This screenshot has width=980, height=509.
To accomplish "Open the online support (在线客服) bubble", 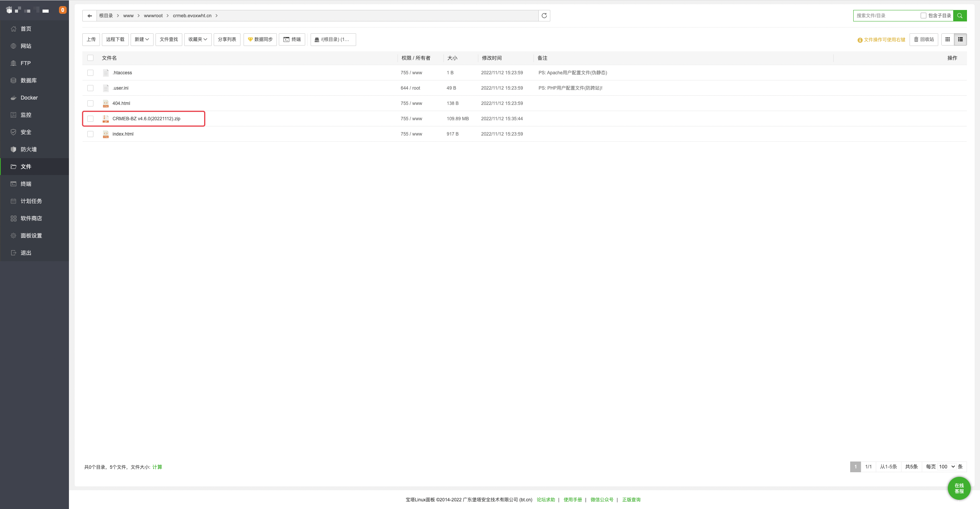I will [x=959, y=488].
